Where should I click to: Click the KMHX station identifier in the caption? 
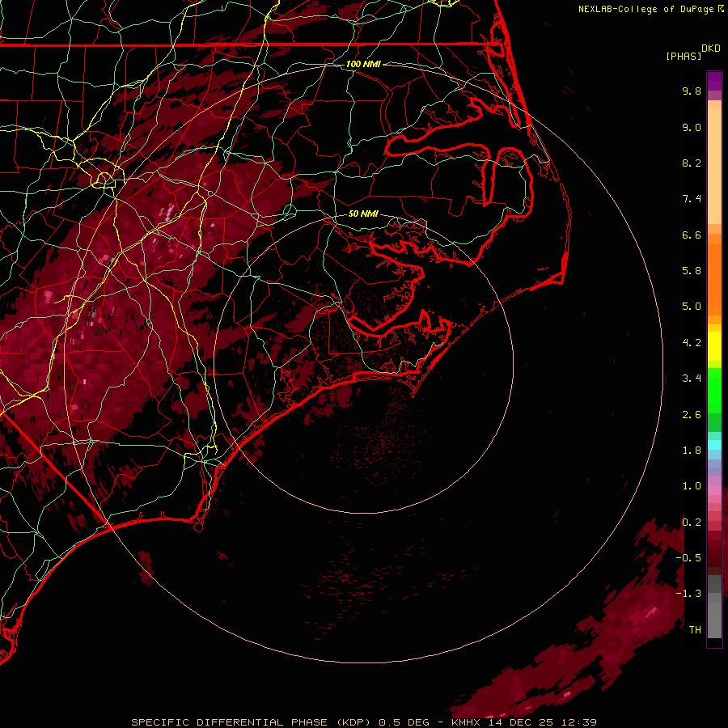[x=465, y=722]
